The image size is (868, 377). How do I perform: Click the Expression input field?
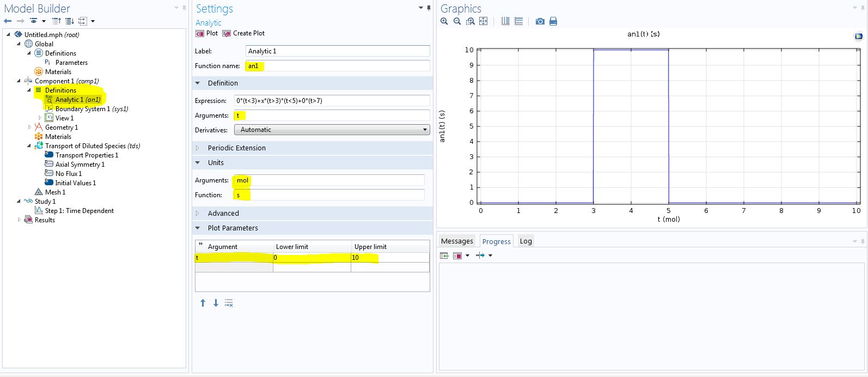coord(332,101)
